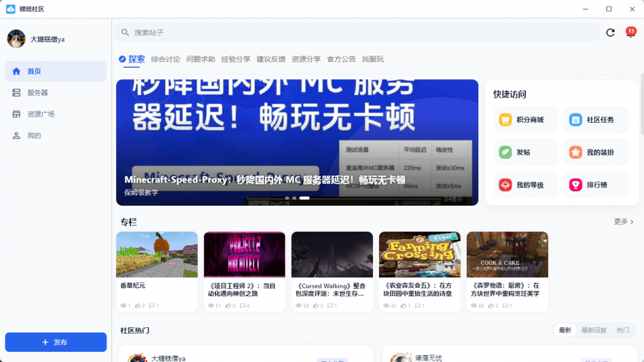Open the 香草纪元 column thumbnail
This screenshot has height=362, width=644.
tap(157, 255)
